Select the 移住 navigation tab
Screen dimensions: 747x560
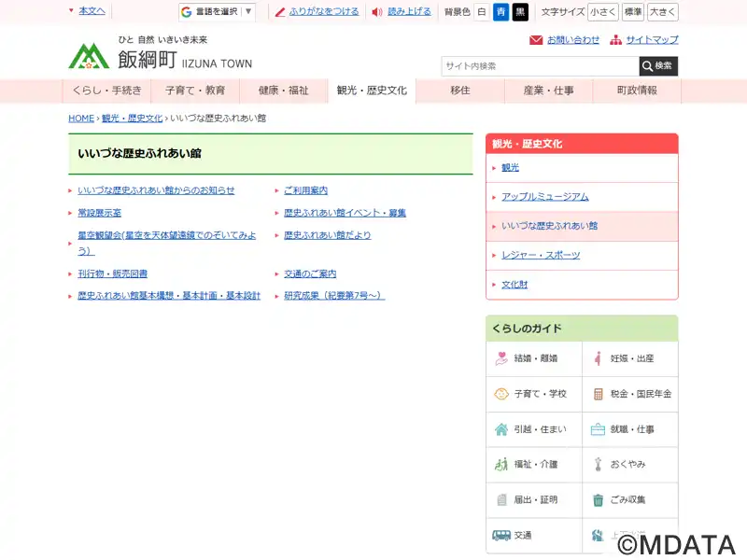[459, 91]
